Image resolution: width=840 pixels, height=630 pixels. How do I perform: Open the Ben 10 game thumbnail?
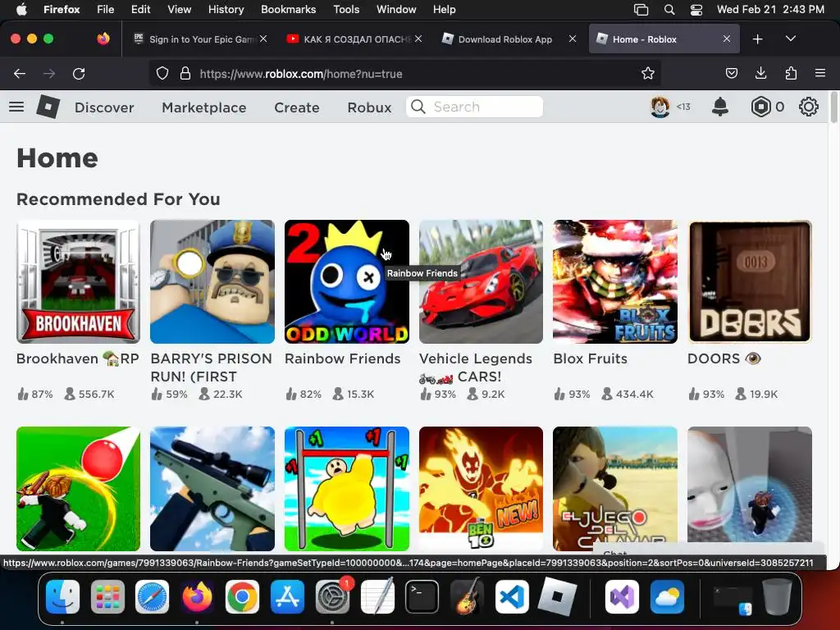pyautogui.click(x=481, y=489)
